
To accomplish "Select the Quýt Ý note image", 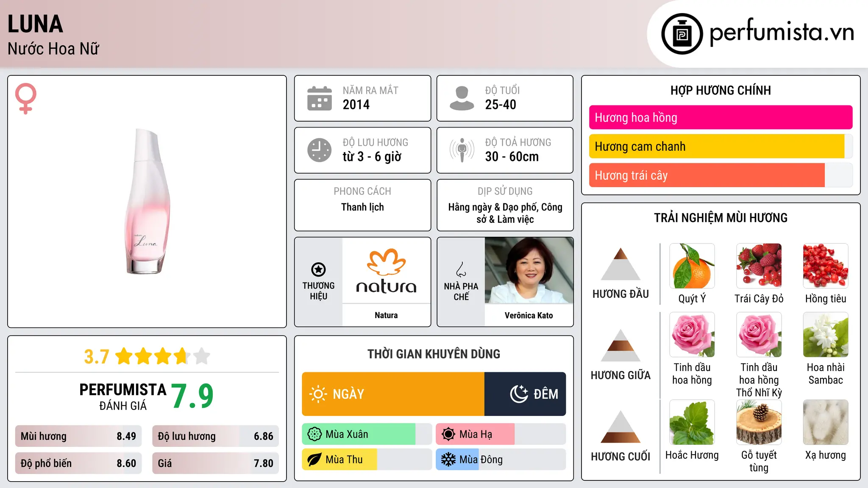I will pos(692,266).
